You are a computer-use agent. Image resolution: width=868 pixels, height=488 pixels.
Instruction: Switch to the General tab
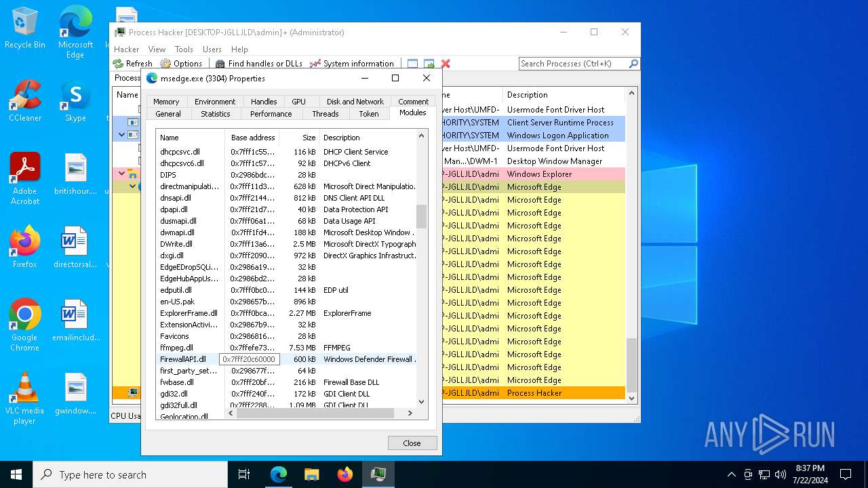coord(168,114)
